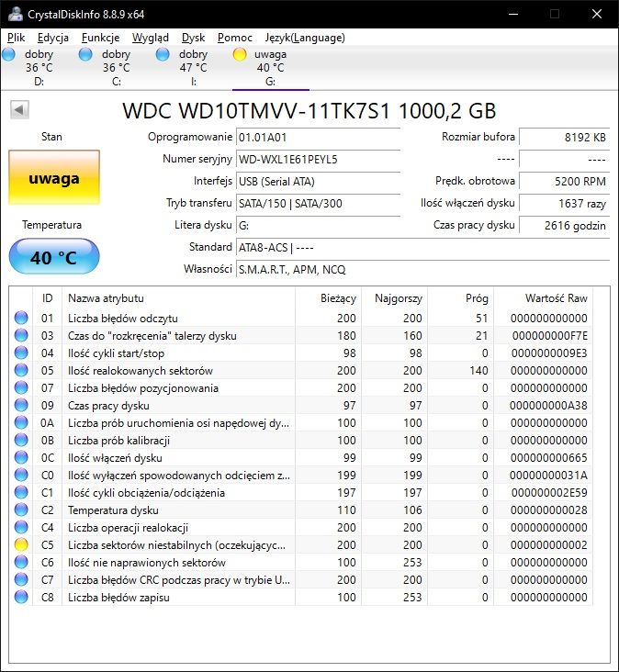This screenshot has height=672, width=619.
Task: Select the Liczba błędów zapisu row
Action: pyautogui.click(x=301, y=597)
